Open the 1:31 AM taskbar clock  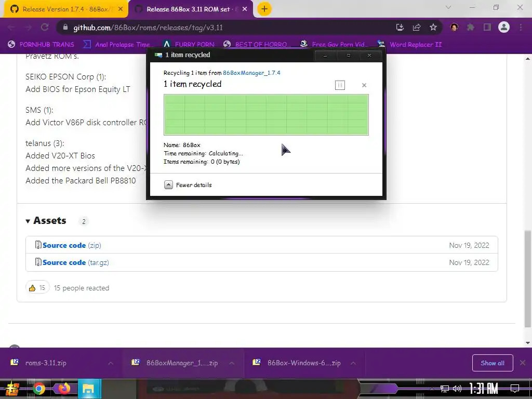(x=484, y=389)
